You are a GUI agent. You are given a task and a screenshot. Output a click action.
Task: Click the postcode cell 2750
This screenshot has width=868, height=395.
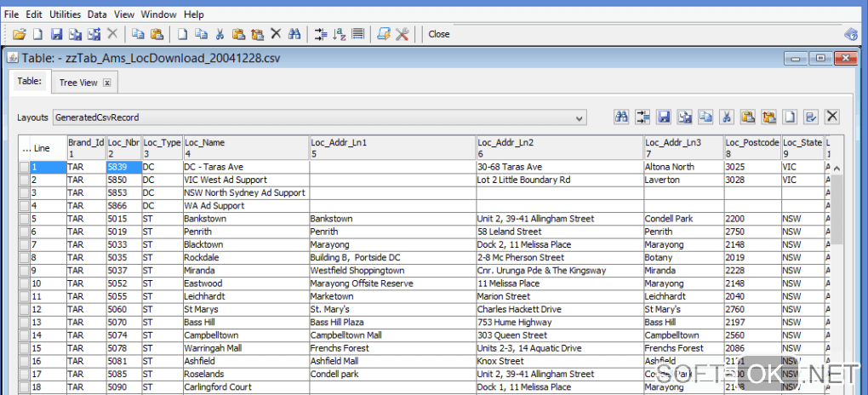[x=752, y=232]
